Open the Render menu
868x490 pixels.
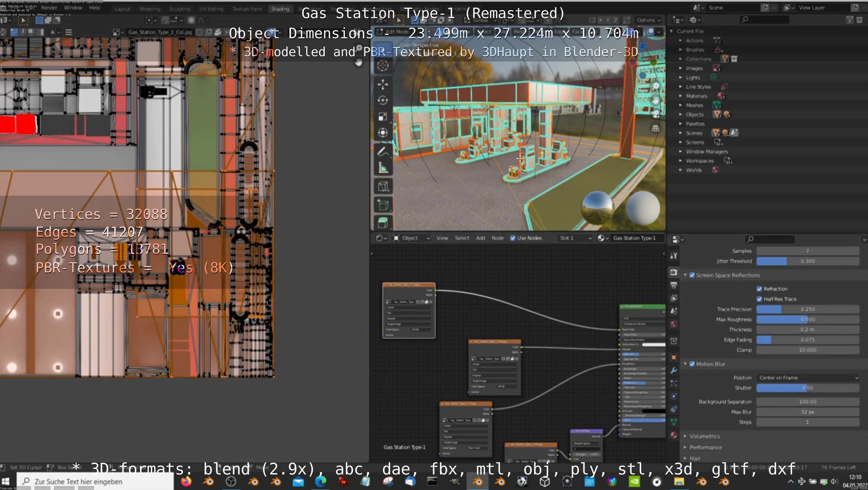point(49,7)
